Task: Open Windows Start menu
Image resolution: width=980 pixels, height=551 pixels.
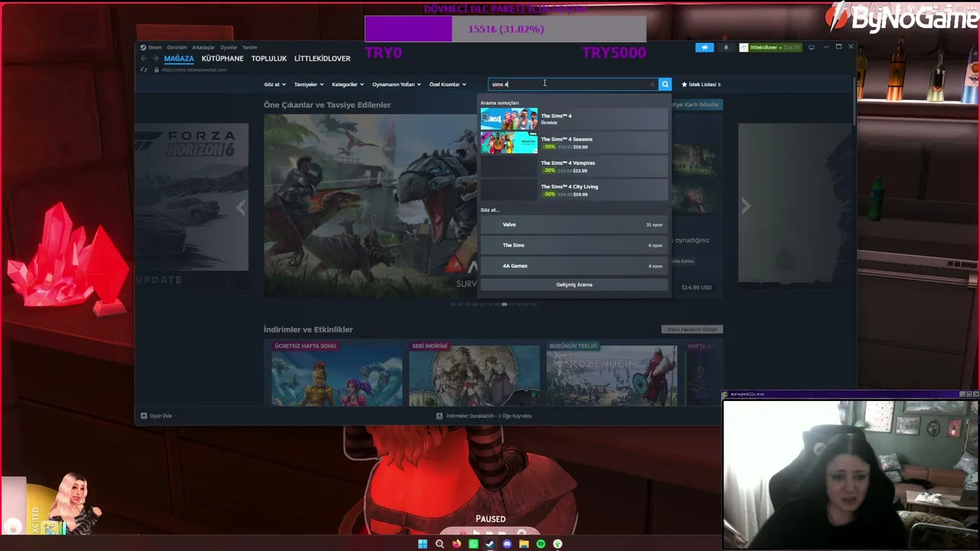Action: (423, 544)
